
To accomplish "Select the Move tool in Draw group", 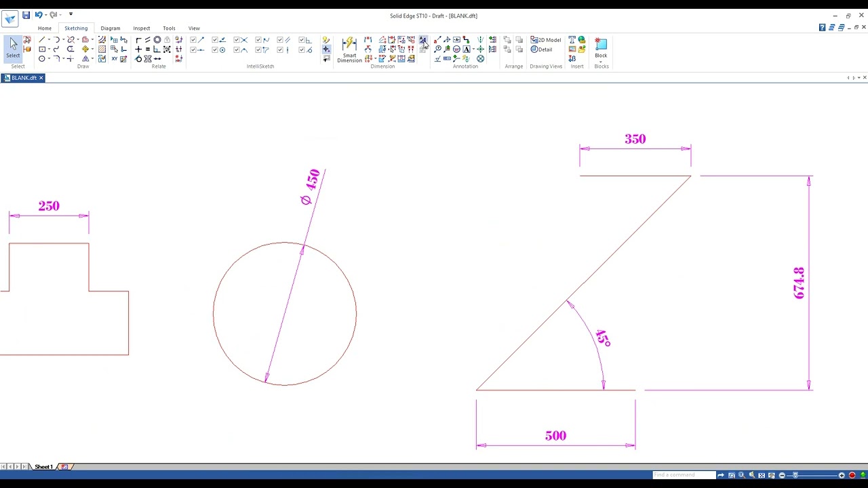I will point(85,49).
